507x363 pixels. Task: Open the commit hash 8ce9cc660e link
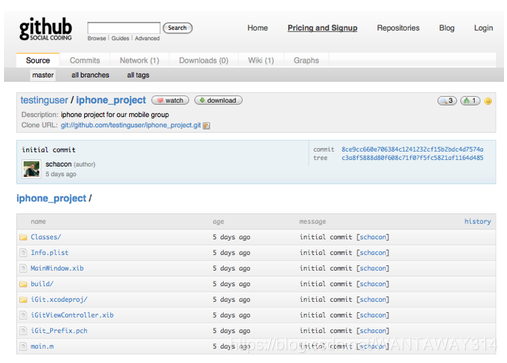412,149
